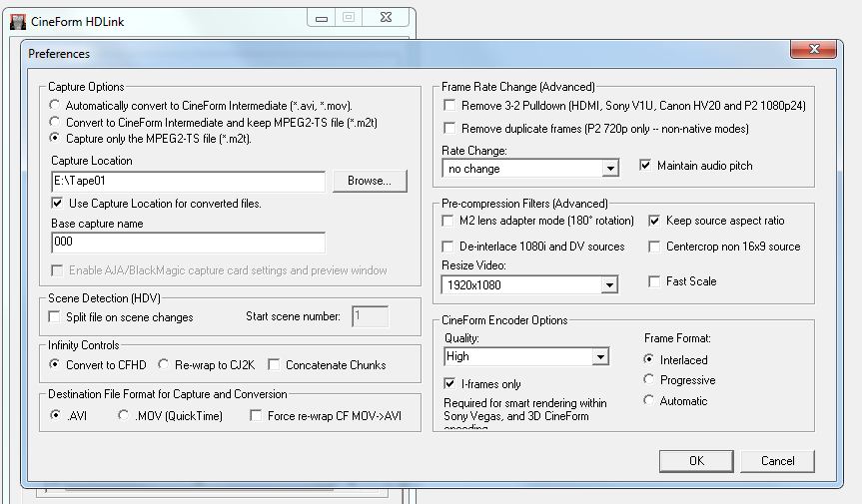The width and height of the screenshot is (862, 504).
Task: Enable Concatenate Chunks checkbox
Action: tap(274, 364)
